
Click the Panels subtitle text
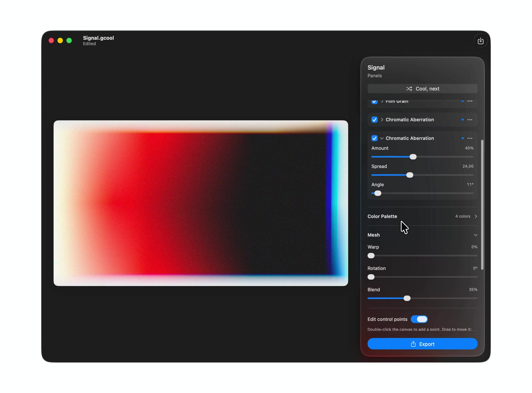click(375, 76)
